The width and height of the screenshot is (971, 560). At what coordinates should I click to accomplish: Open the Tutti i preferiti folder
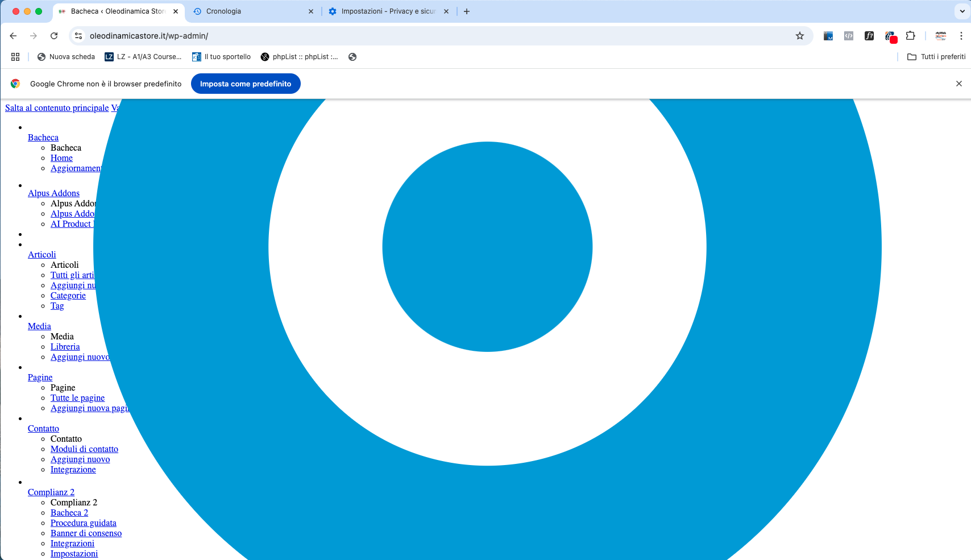[936, 57]
